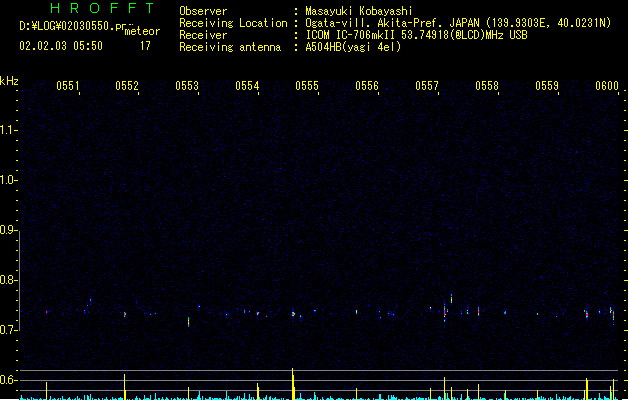Click the kHz axis unit label
Image resolution: width=629 pixels, height=400 pixels.
click(x=9, y=81)
